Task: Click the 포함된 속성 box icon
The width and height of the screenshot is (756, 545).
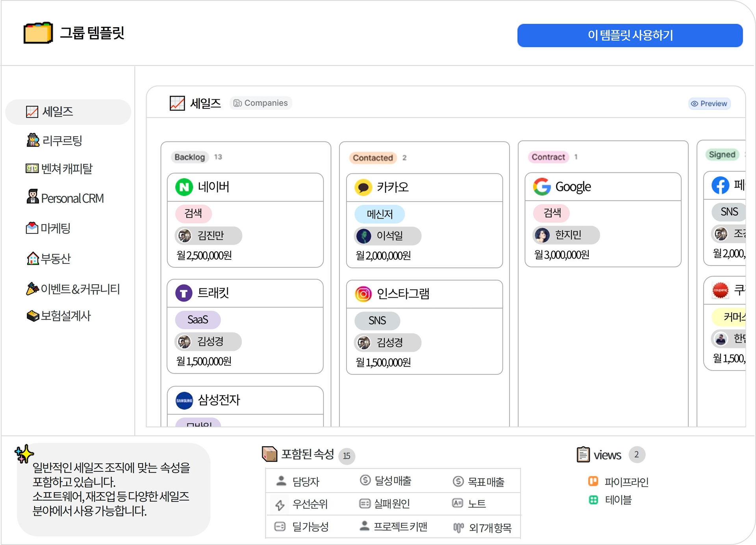Action: tap(270, 454)
